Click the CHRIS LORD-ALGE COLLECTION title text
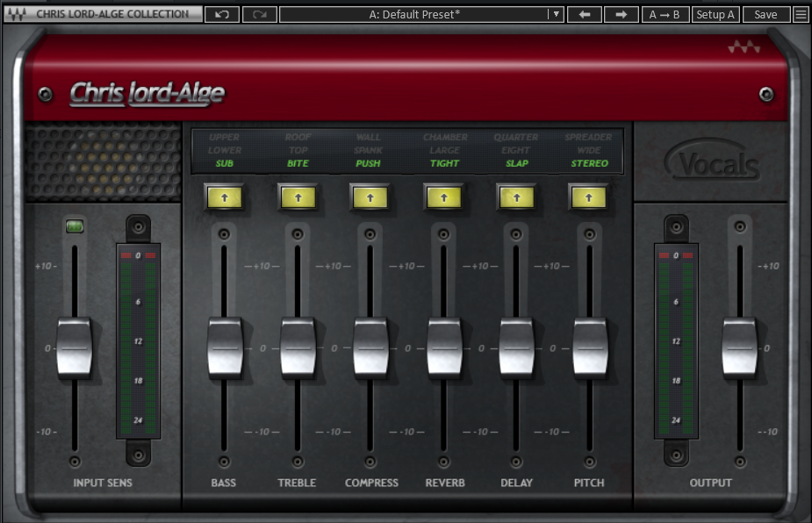 (112, 14)
